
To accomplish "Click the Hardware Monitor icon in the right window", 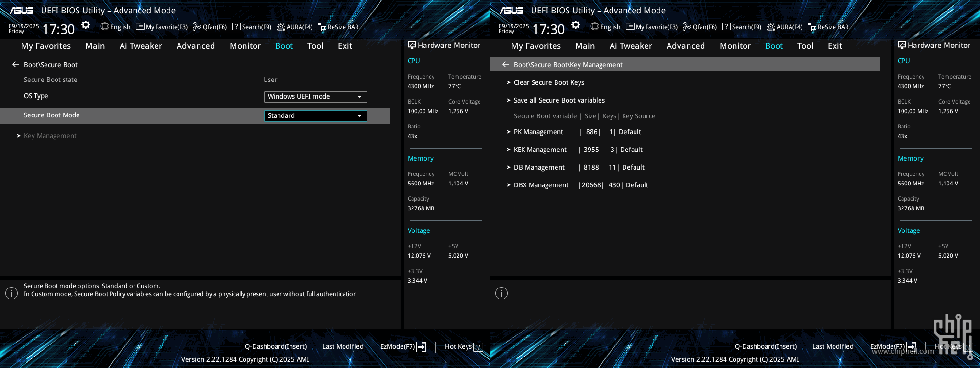I will coord(902,45).
